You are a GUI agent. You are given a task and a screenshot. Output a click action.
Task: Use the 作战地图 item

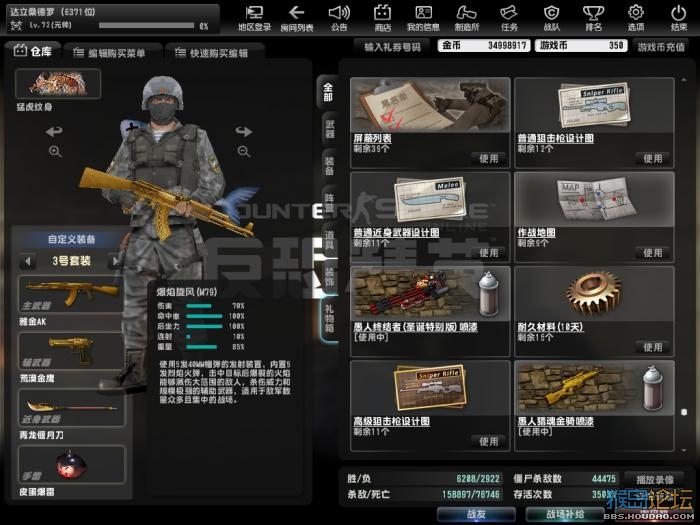[x=653, y=253]
